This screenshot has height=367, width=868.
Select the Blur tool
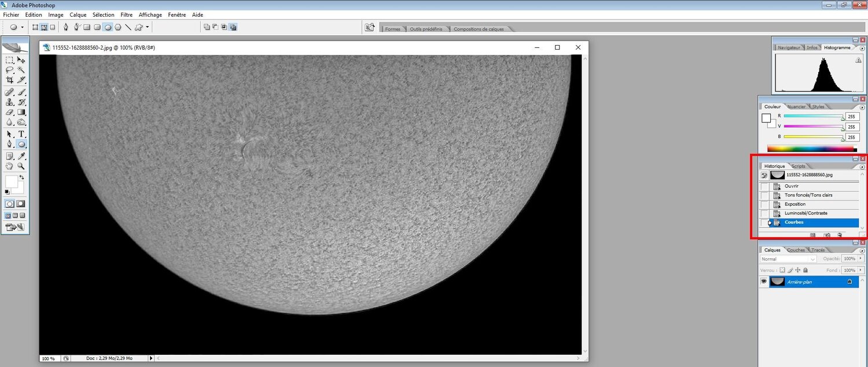coord(10,122)
